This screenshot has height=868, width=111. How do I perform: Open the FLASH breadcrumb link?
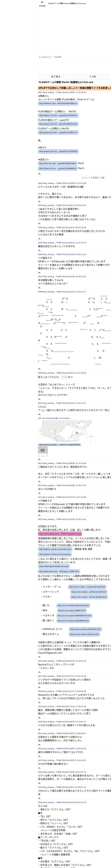tap(58, 57)
